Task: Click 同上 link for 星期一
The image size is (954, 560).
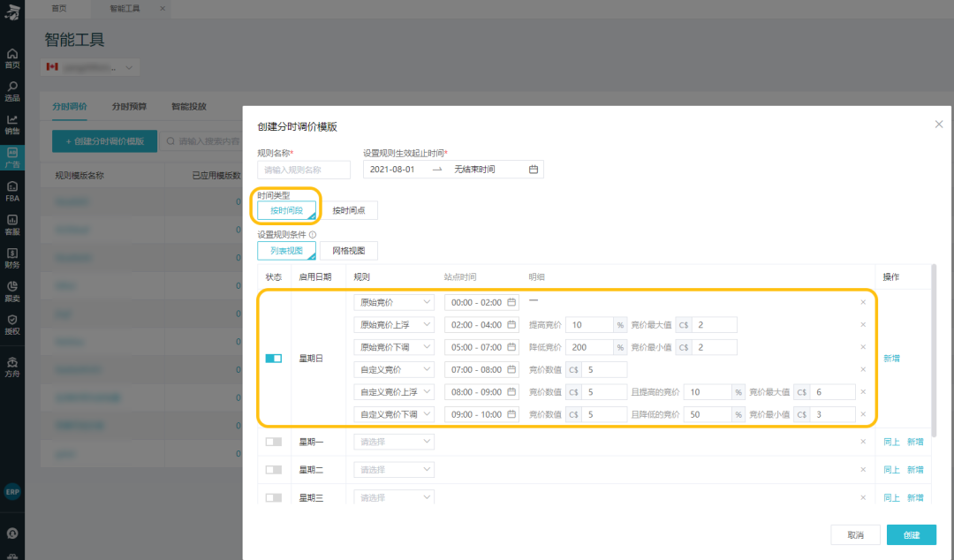Action: coord(891,442)
